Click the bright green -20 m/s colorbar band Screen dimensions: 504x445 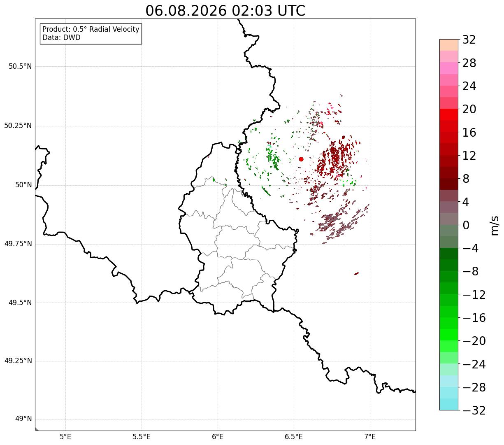click(x=449, y=335)
